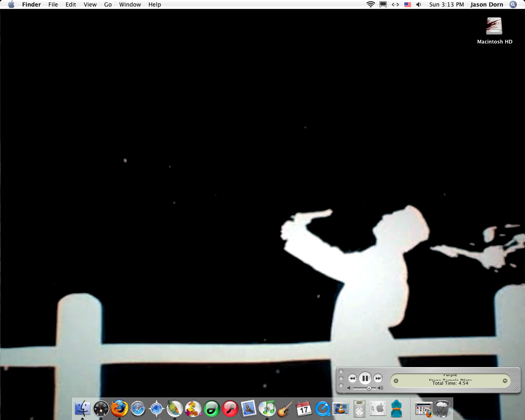525x420 pixels.
Task: Open the View menu
Action: tap(90, 5)
